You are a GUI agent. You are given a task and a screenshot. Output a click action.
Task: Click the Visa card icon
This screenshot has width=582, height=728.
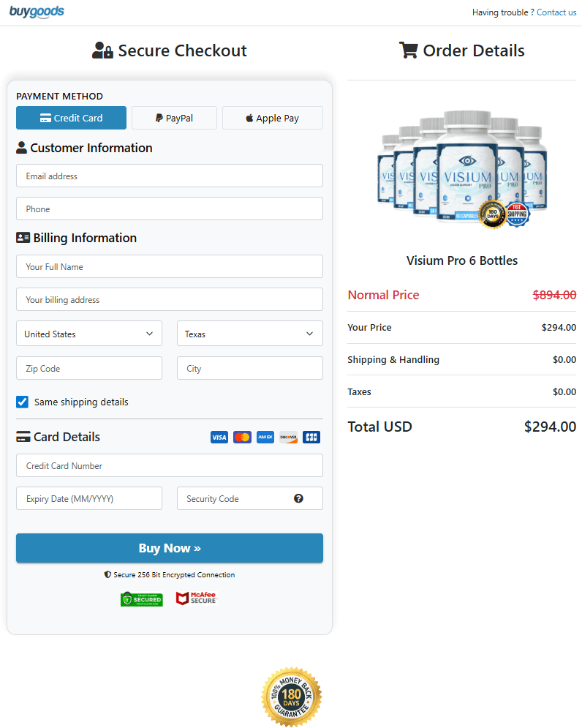pyautogui.click(x=219, y=438)
